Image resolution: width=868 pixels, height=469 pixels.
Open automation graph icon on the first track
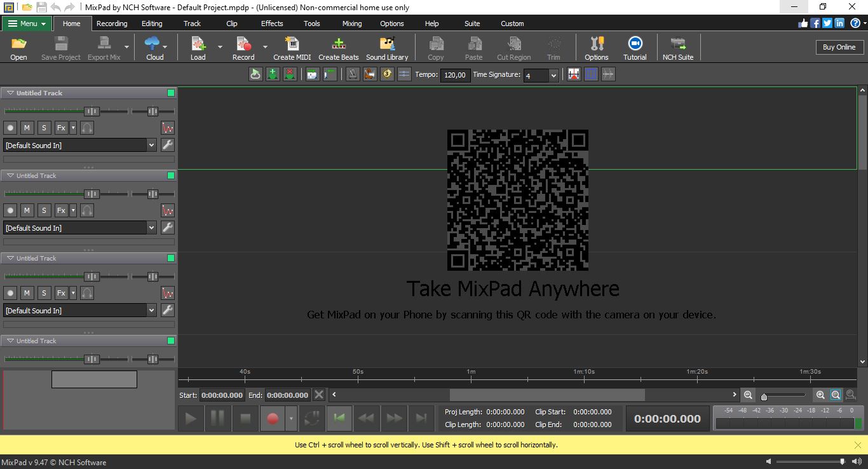tap(168, 128)
